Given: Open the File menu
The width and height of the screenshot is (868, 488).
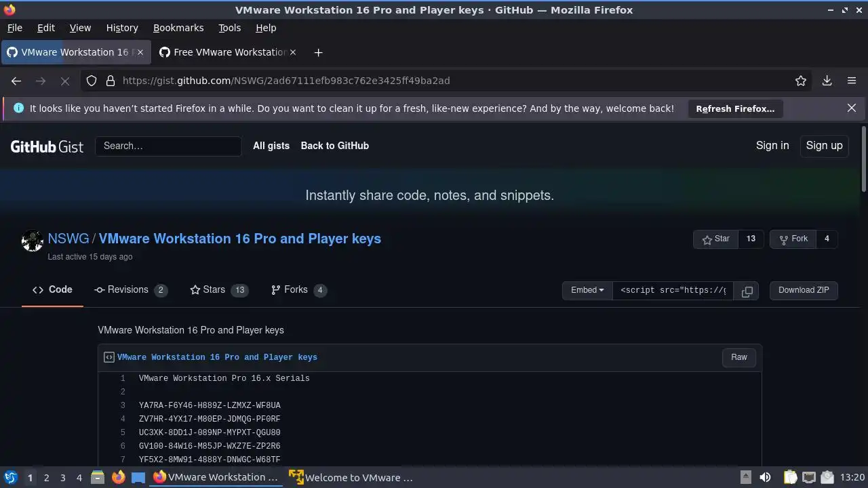Looking at the screenshot, I should click(x=14, y=28).
